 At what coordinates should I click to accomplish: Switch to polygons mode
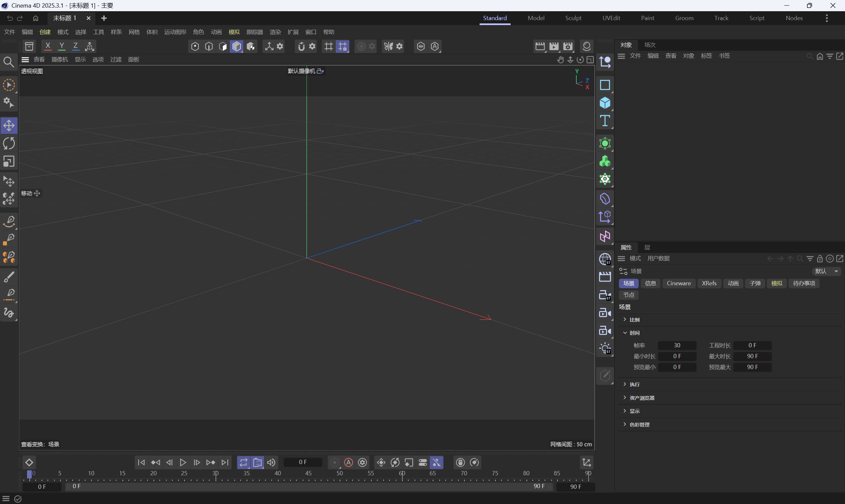[223, 46]
